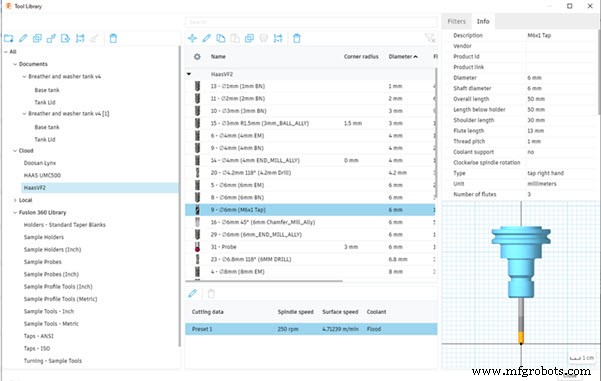Screen dimensions: 601x381
Task: Select the Sample Tools - Metric library
Action: pos(51,324)
